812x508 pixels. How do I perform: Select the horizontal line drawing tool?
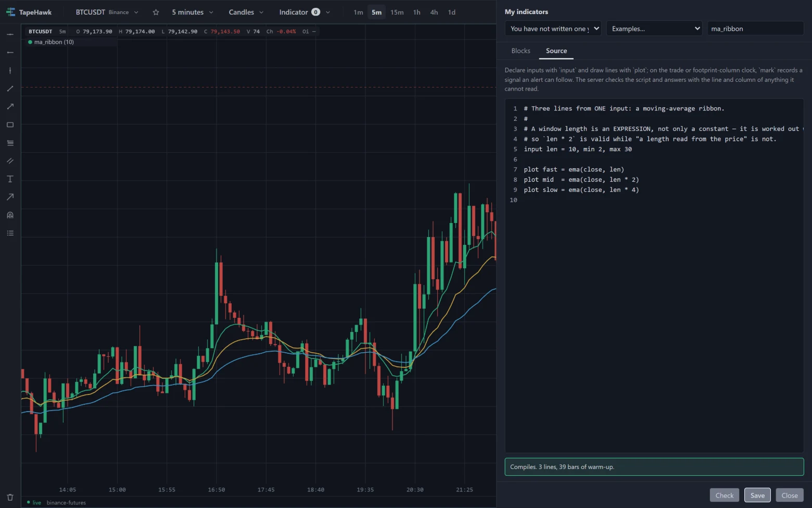pos(10,34)
